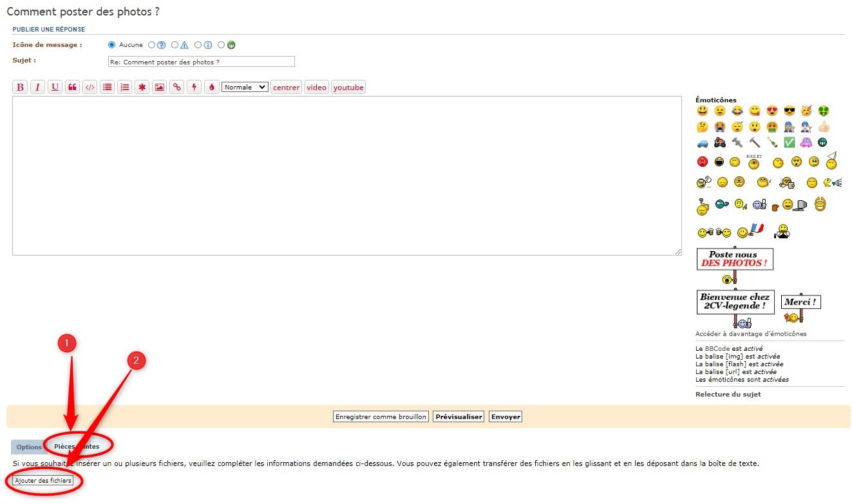Screen dimensions: 852x504
Task: Select the "Aucune" message icon option
Action: click(112, 45)
